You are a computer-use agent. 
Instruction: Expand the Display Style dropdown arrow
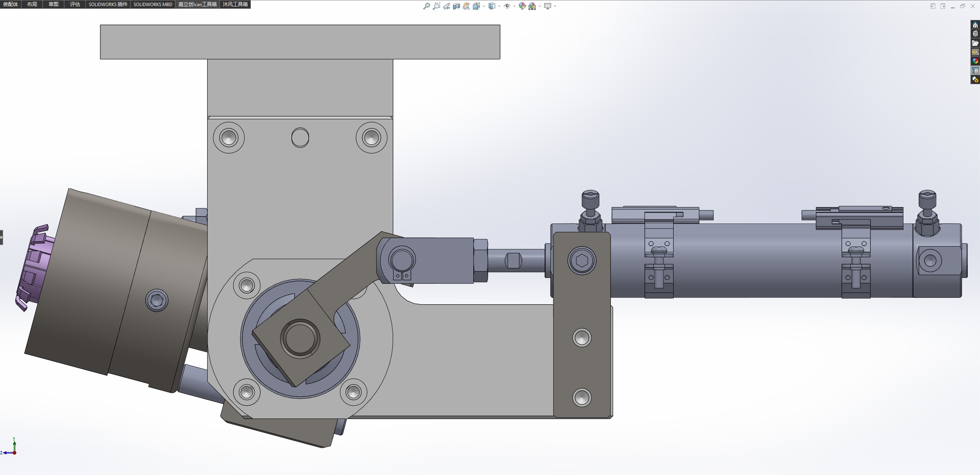[x=499, y=6]
